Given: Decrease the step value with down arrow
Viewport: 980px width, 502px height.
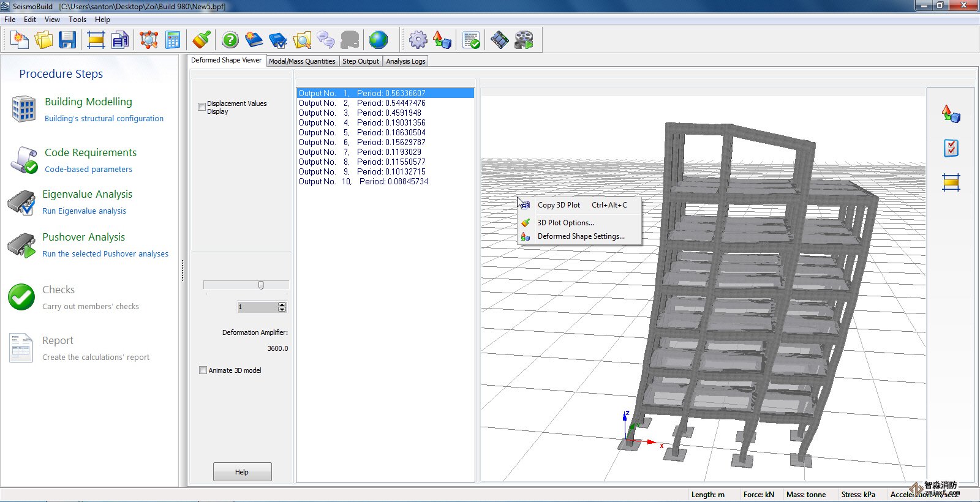Looking at the screenshot, I should [x=282, y=310].
